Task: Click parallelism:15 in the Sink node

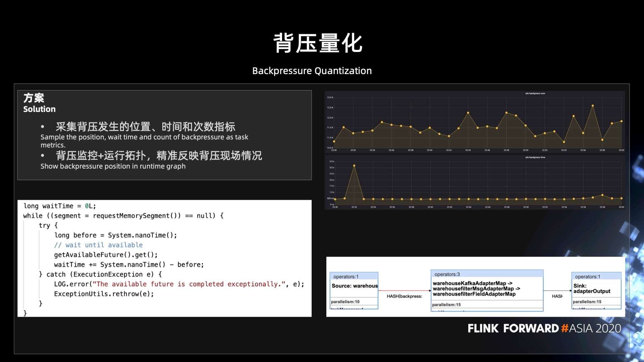Action: tap(587, 302)
